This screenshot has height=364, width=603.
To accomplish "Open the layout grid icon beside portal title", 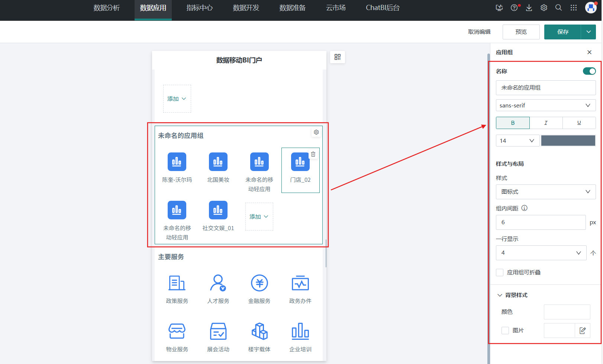I will click(337, 57).
